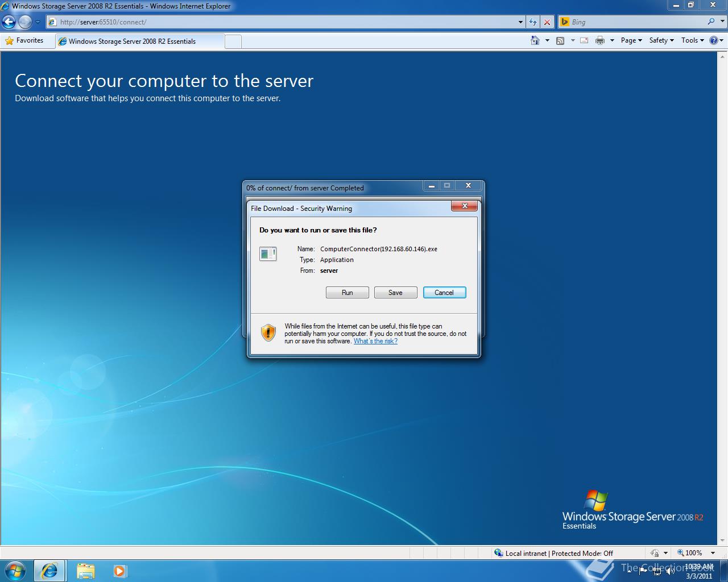
Task: Click the security shield warning icon
Action: tap(268, 332)
